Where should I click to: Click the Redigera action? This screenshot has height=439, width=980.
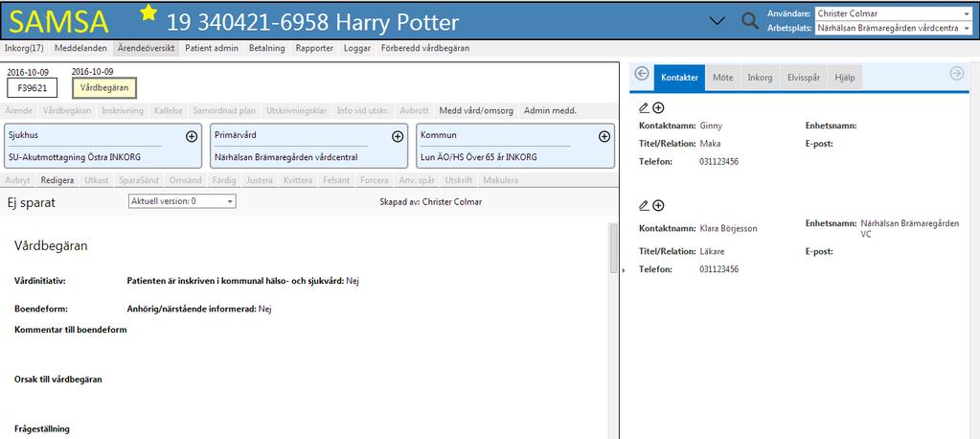click(57, 180)
